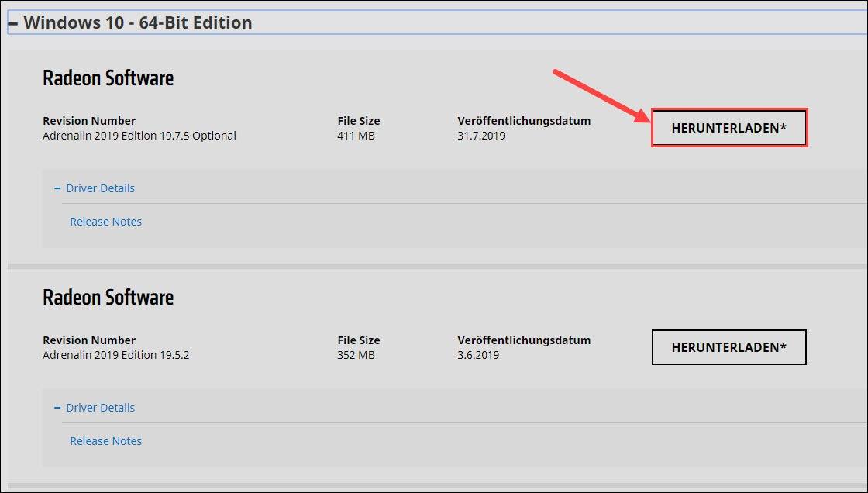Click the Windows 10 - 64-Bit Edition title bar
Viewport: 868px width, 493px height.
[139, 22]
